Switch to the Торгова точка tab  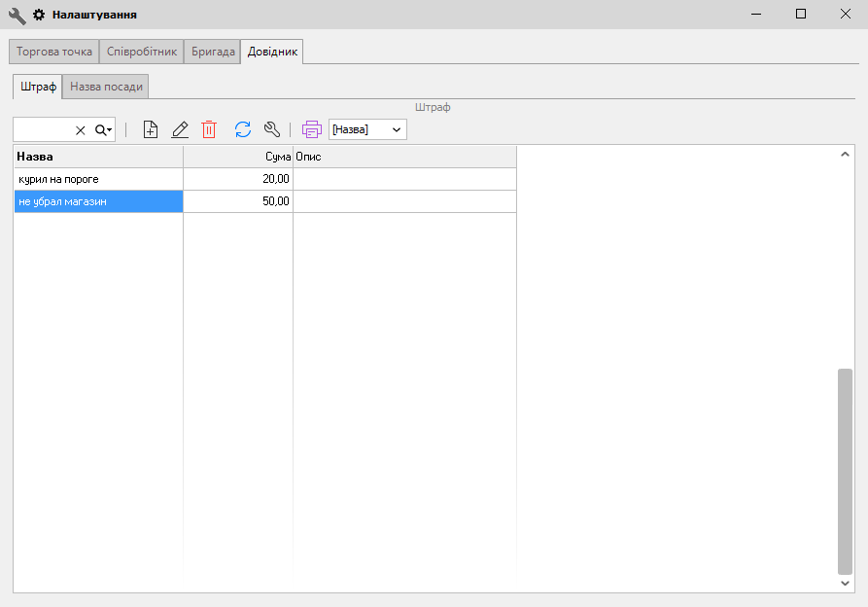point(54,52)
